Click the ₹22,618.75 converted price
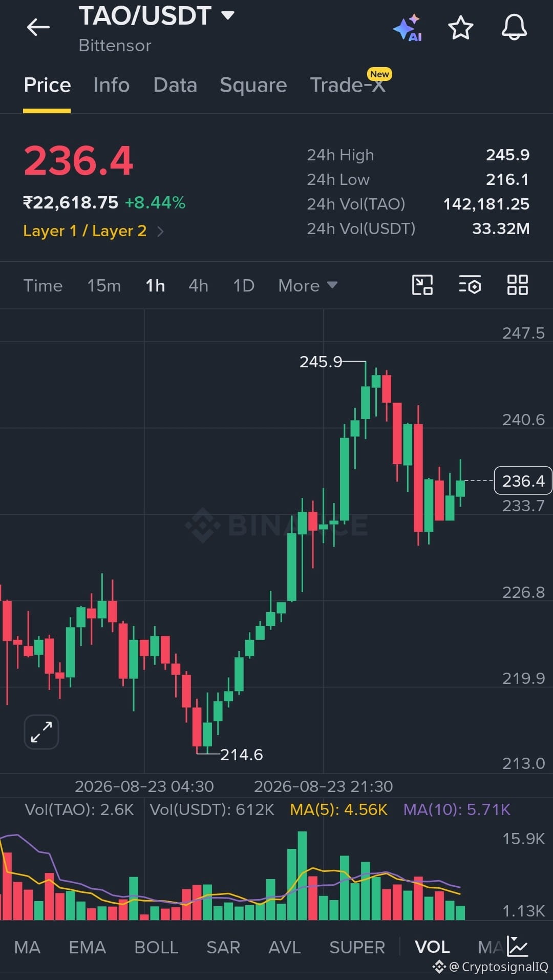553x980 pixels. point(71,203)
